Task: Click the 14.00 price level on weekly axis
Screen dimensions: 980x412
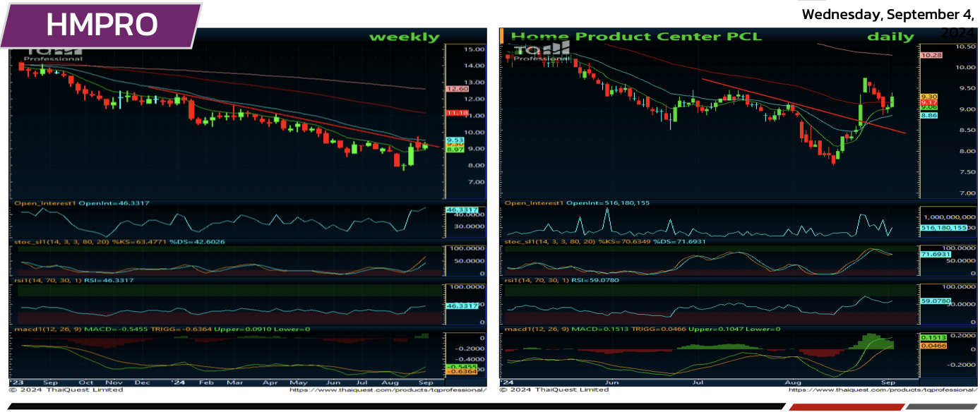Action: (x=473, y=66)
